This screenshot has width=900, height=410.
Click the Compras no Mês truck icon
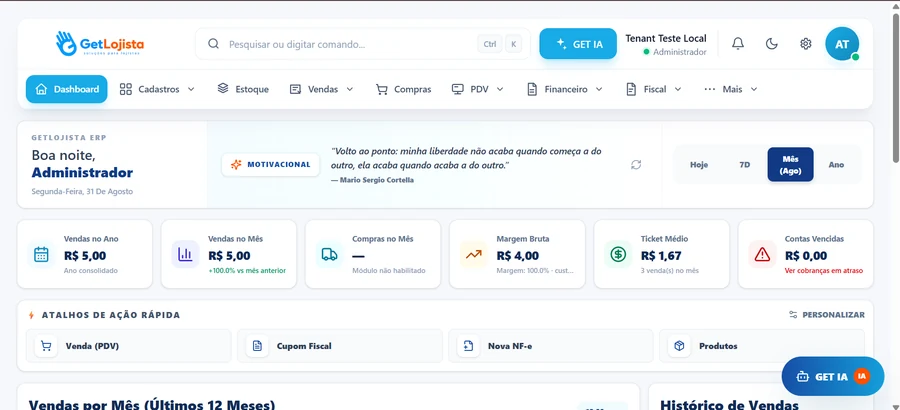(329, 254)
